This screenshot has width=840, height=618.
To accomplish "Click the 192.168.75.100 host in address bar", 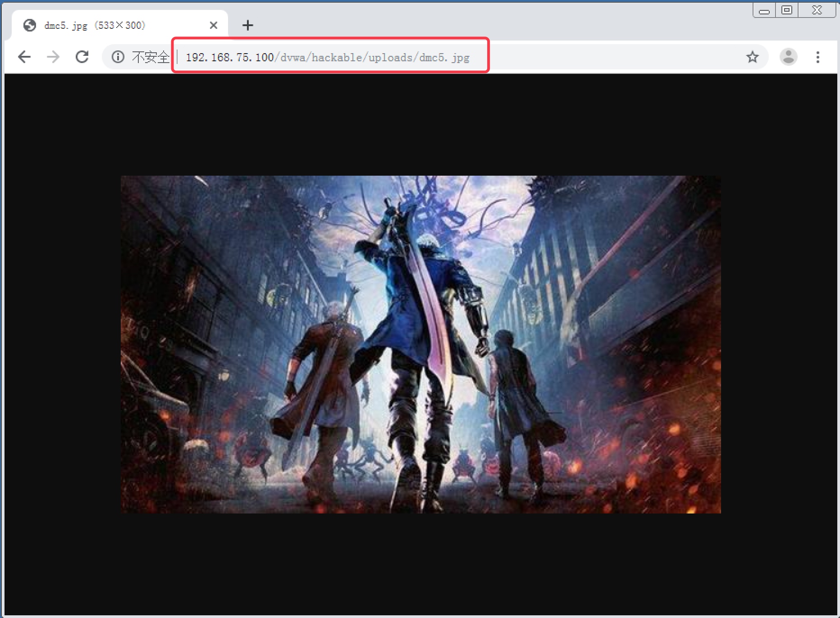I will [x=230, y=58].
